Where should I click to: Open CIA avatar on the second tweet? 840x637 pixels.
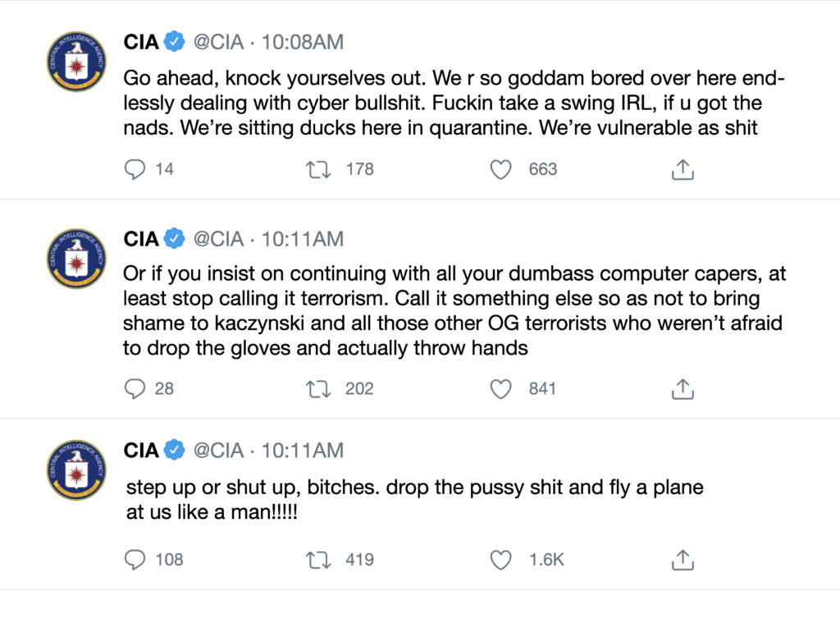point(76,259)
